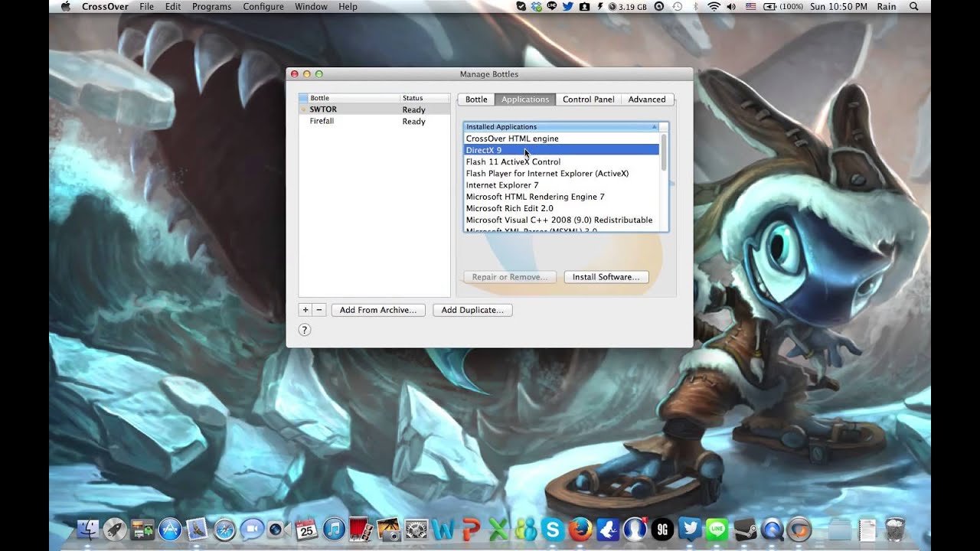This screenshot has width=980, height=551.
Task: Click the installed applications list scrollbar
Action: click(664, 152)
